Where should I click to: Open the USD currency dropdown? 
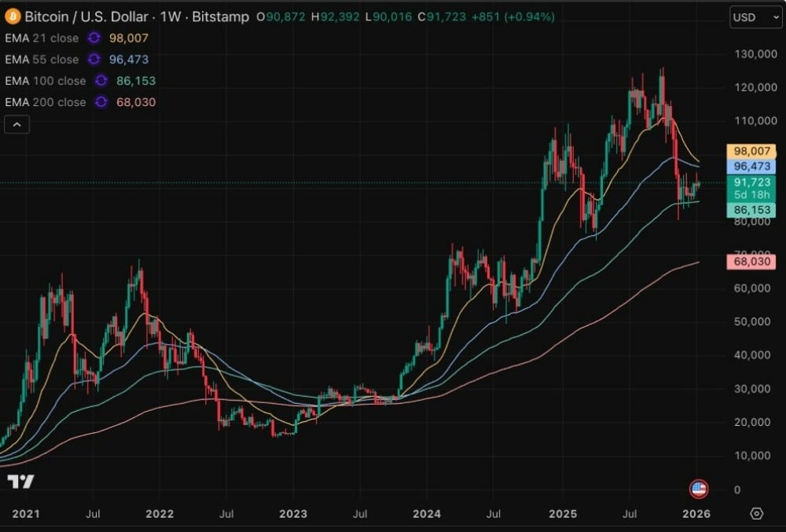[x=755, y=17]
